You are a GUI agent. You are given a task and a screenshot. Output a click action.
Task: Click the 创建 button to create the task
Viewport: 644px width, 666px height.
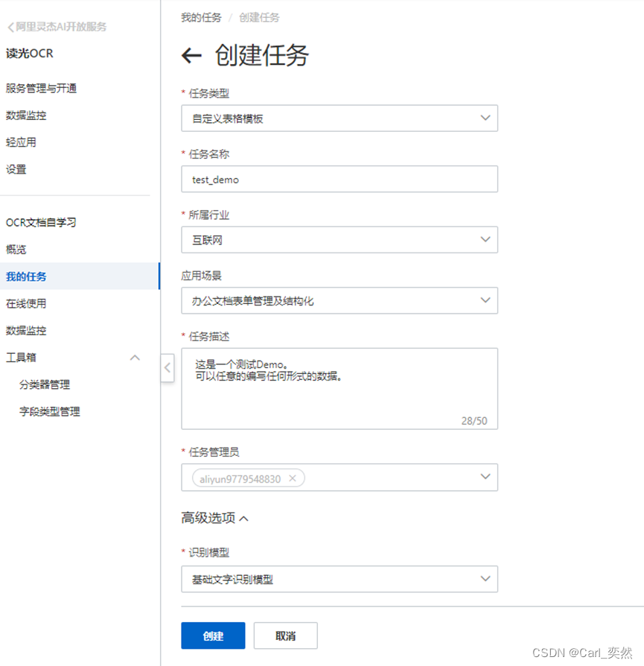(x=213, y=635)
